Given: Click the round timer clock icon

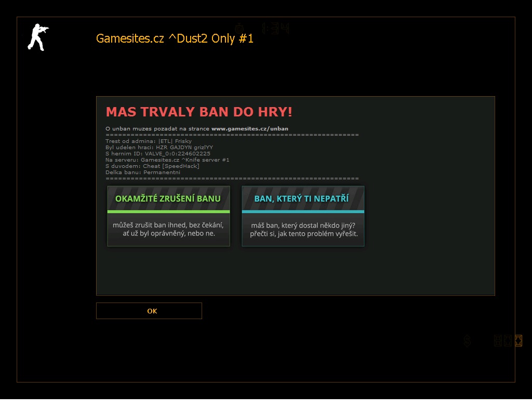Looking at the screenshot, I should pos(240,28).
